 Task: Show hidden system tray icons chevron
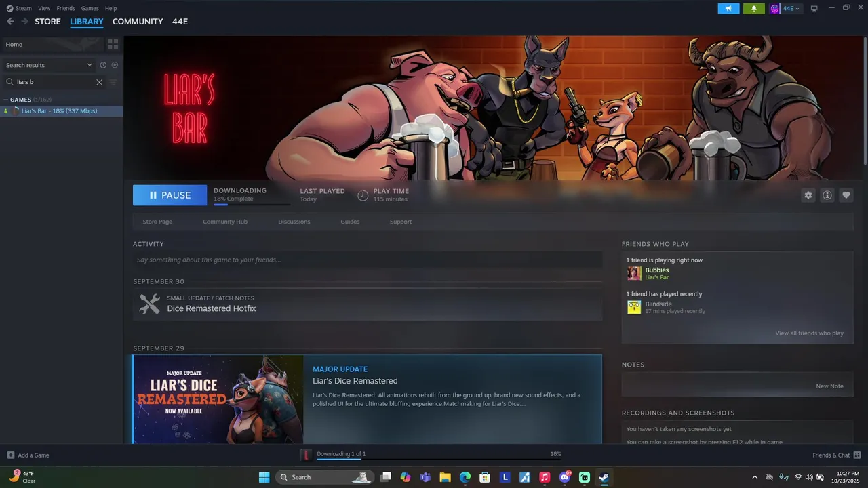755,477
